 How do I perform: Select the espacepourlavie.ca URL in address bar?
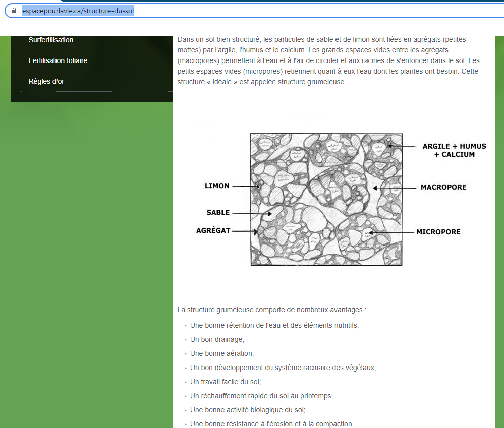(x=78, y=11)
